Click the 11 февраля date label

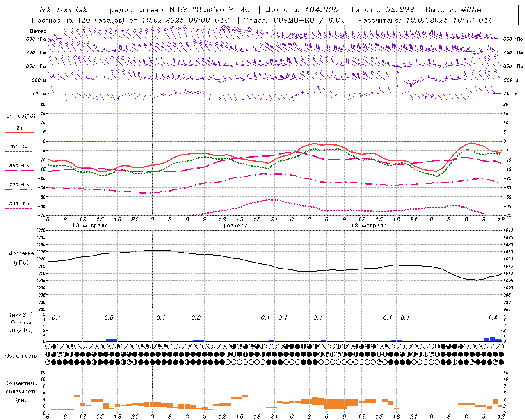point(229,226)
